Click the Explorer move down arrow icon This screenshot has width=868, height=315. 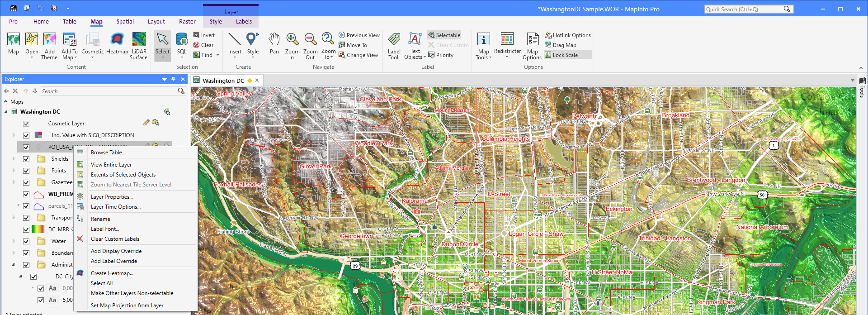pyautogui.click(x=35, y=91)
